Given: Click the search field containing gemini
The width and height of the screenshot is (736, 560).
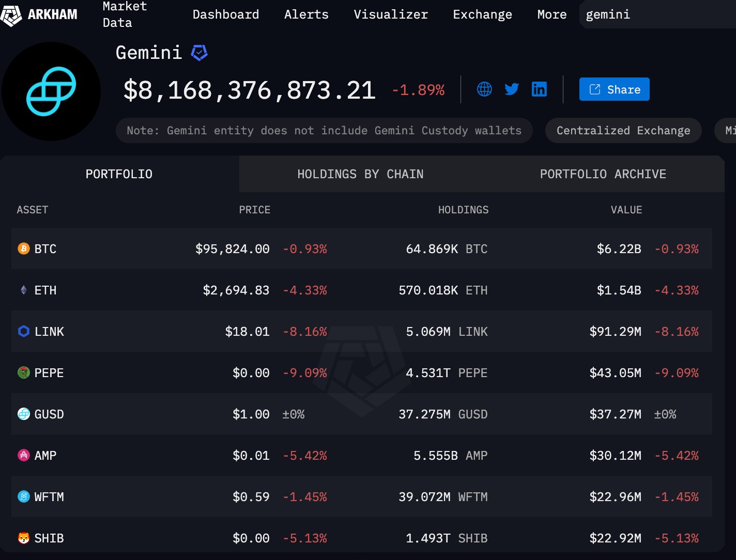Looking at the screenshot, I should pos(657,14).
